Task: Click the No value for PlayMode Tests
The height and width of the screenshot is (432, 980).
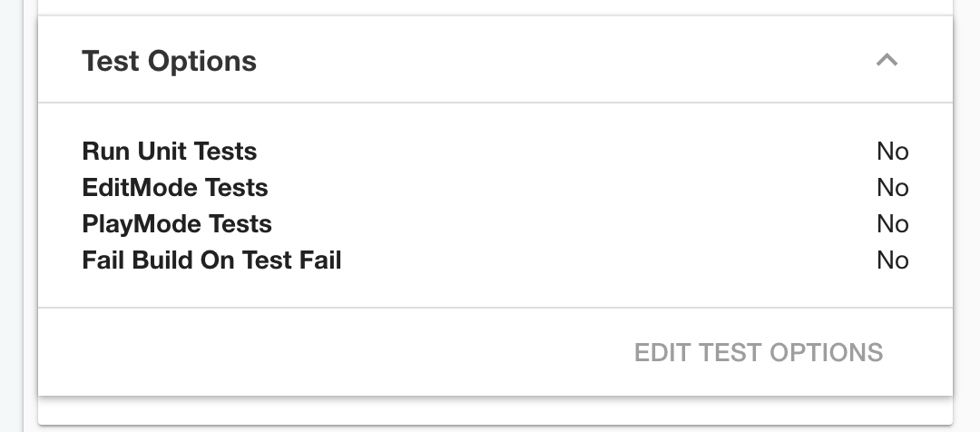Action: point(893,224)
